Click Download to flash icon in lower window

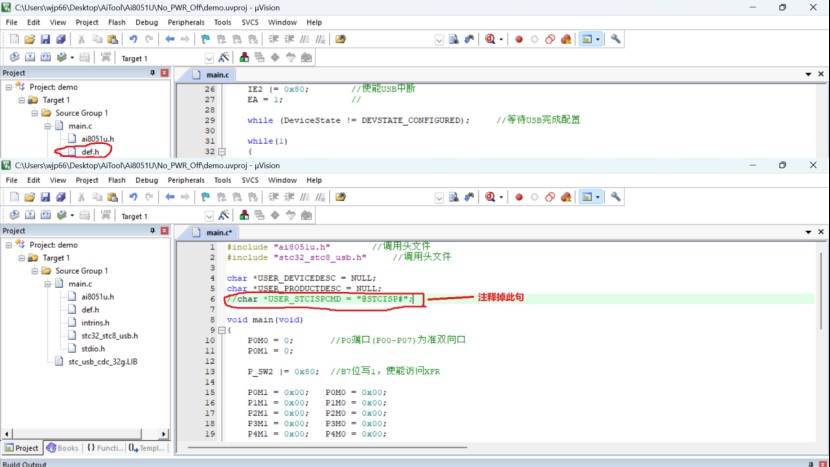click(106, 215)
